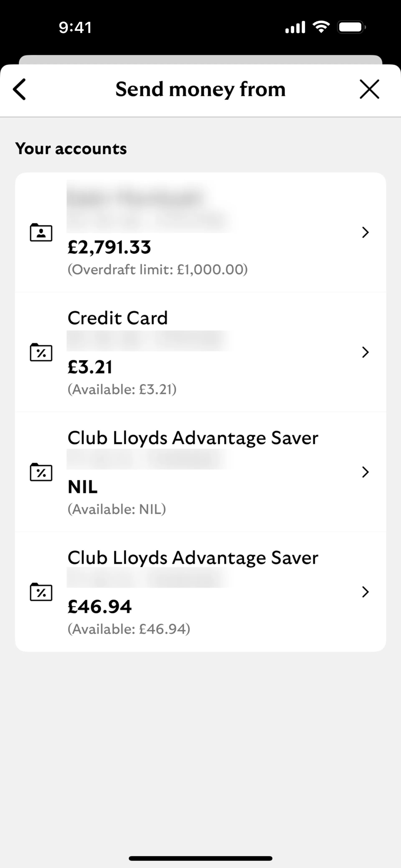Choose the Advantage Saver with NIL balance
This screenshot has width=401, height=868.
click(x=193, y=438)
